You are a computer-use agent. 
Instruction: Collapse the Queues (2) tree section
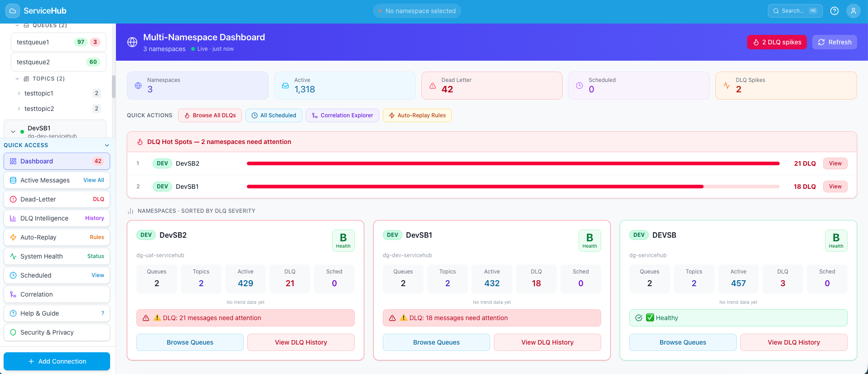coord(17,25)
